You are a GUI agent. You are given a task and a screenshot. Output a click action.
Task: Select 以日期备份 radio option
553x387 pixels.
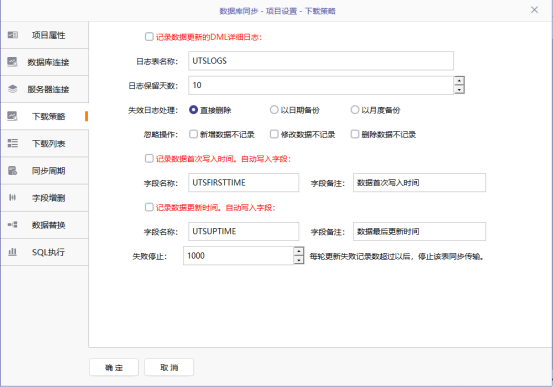(274, 110)
